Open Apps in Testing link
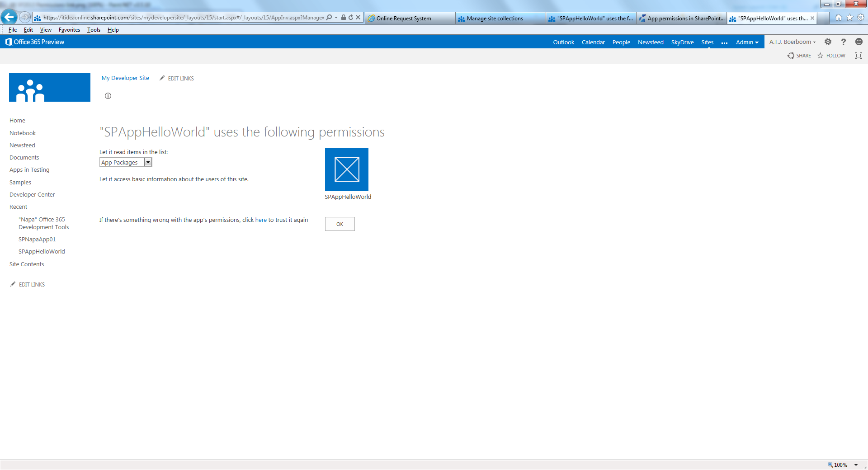This screenshot has width=868, height=470. (x=29, y=169)
